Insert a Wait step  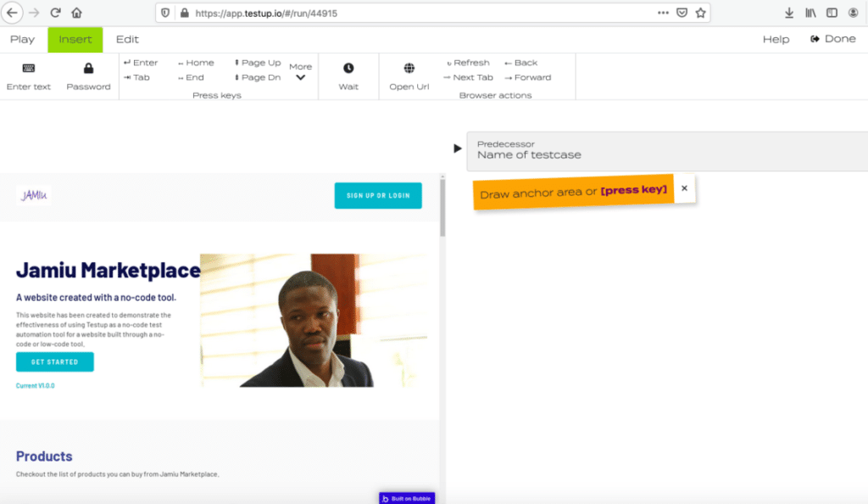pyautogui.click(x=348, y=76)
